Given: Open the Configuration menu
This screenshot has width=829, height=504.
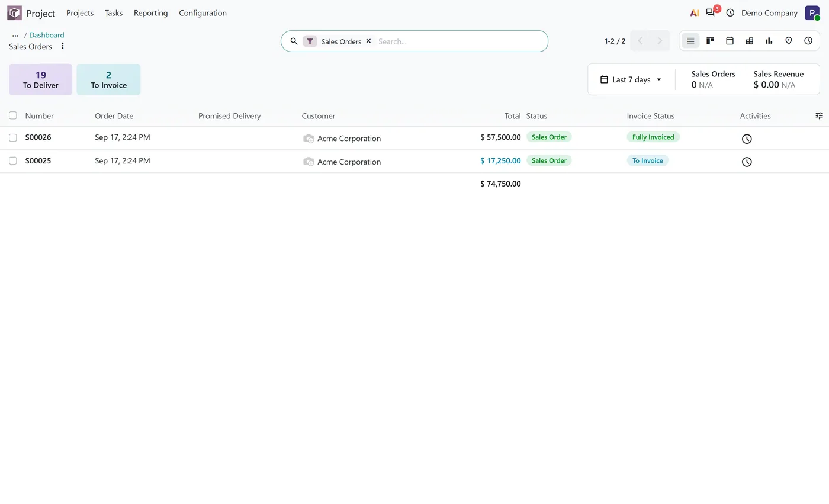Looking at the screenshot, I should click(203, 13).
